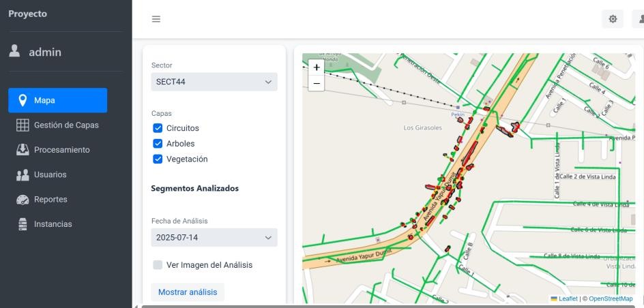Click the Reportes dashboard icon
This screenshot has width=644, height=308.
tap(23, 200)
